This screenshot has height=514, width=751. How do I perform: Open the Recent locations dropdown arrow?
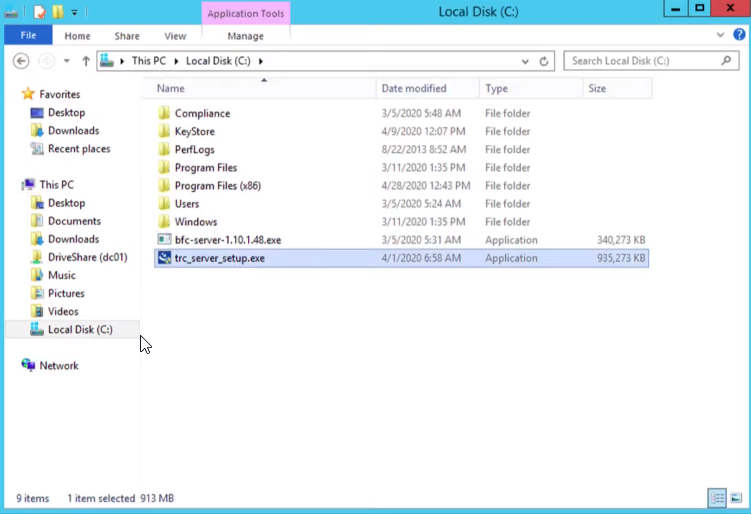(x=68, y=61)
